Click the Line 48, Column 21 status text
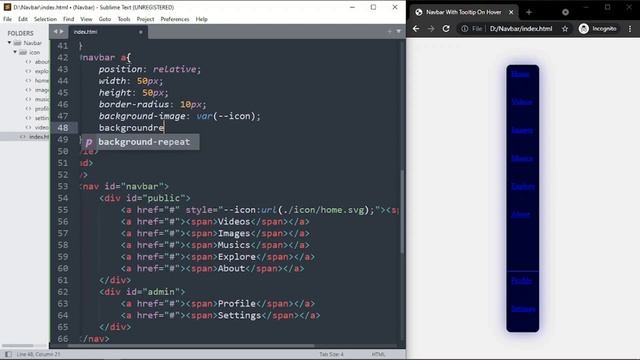The image size is (640, 360). tap(39, 354)
